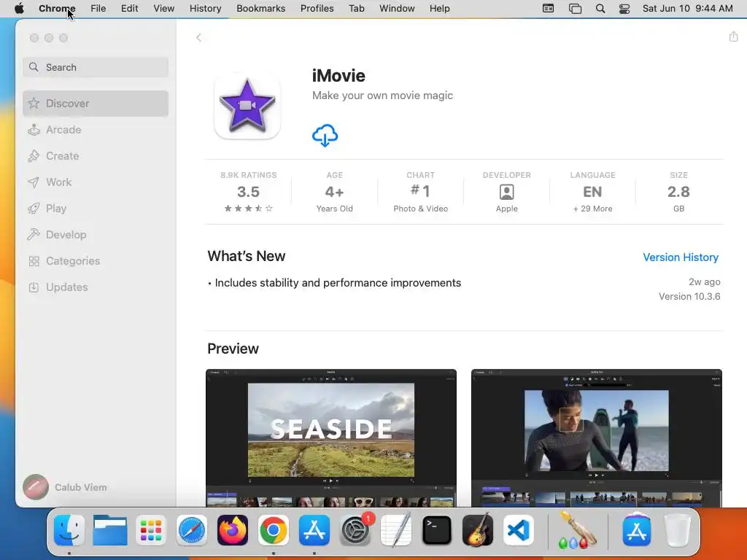The width and height of the screenshot is (747, 560).
Task: Click the 4+ age rating
Action: tap(334, 192)
